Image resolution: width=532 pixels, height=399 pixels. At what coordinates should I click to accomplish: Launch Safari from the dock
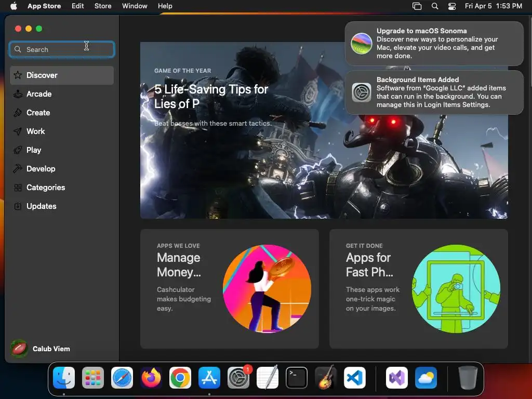(122, 378)
